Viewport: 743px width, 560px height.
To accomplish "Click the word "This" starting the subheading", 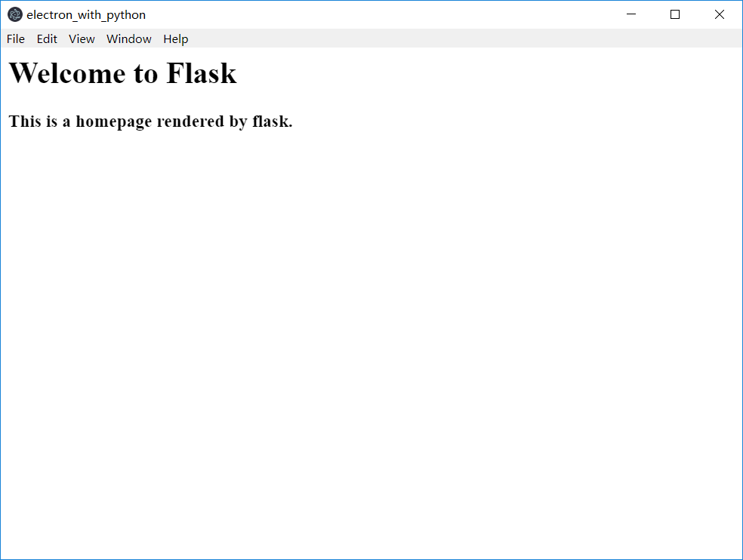I will point(25,122).
